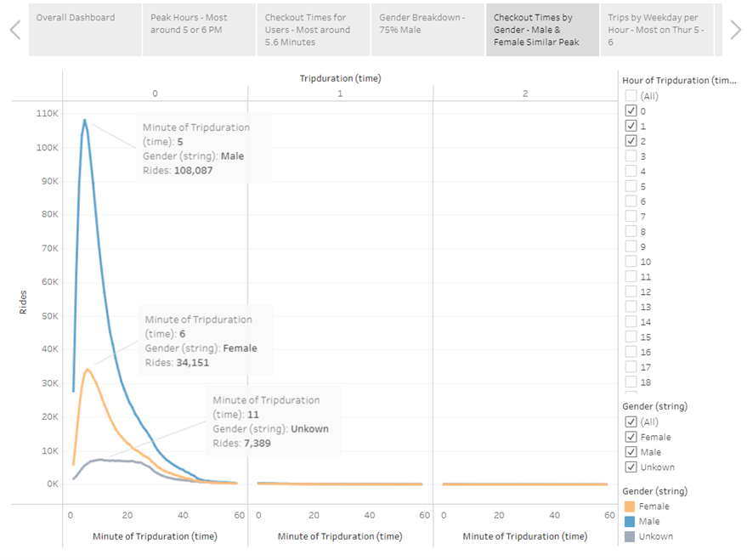Screen dimensions: 747x560
Task: Select the Gender Breakdown tab
Action: (427, 30)
